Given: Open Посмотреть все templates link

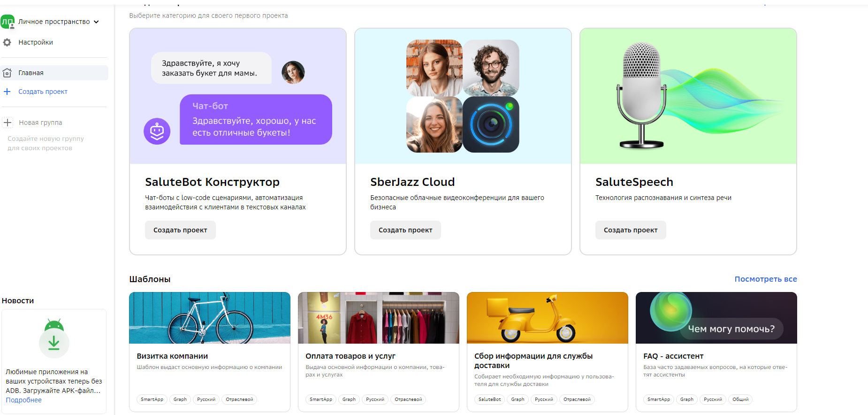Looking at the screenshot, I should point(766,279).
